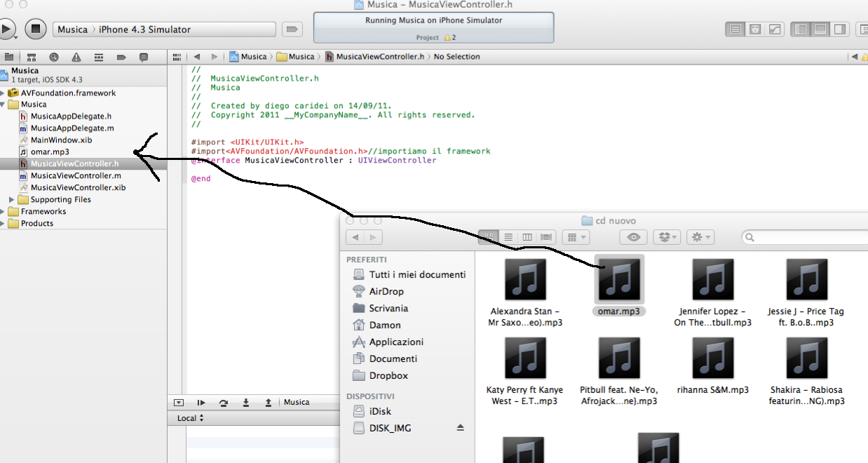868x463 pixels.
Task: Expand the Frameworks group
Action: point(4,212)
